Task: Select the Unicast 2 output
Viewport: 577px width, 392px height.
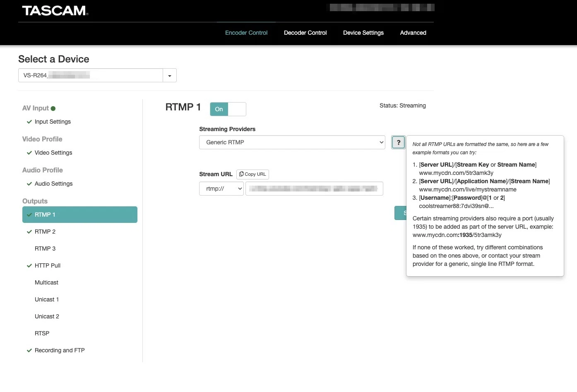Action: (x=47, y=316)
